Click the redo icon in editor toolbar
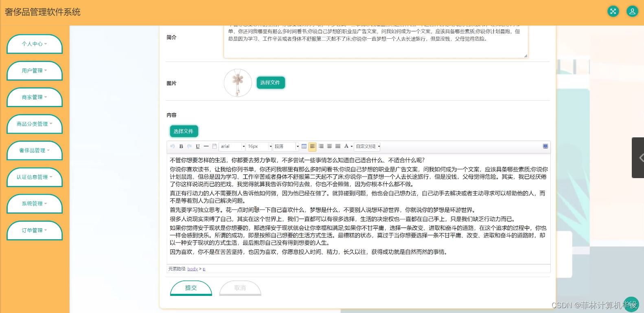Image resolution: width=644 pixels, height=313 pixels. [189, 146]
